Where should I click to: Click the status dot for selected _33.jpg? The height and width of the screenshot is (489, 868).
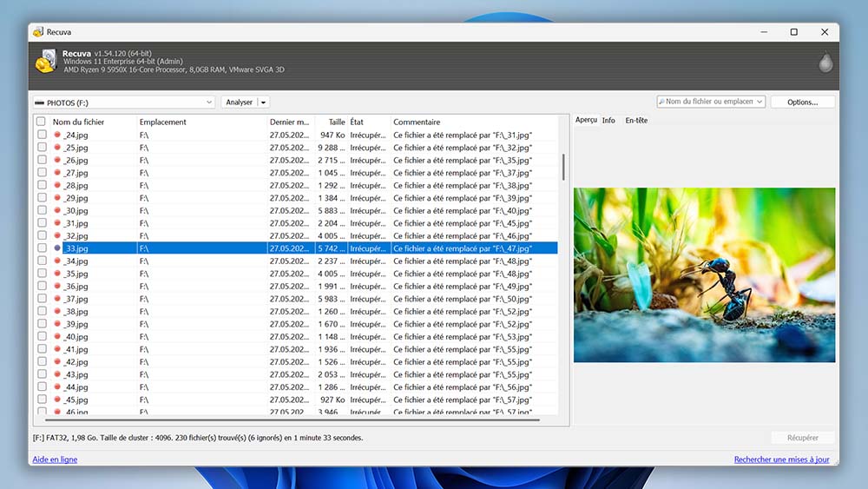pos(57,248)
